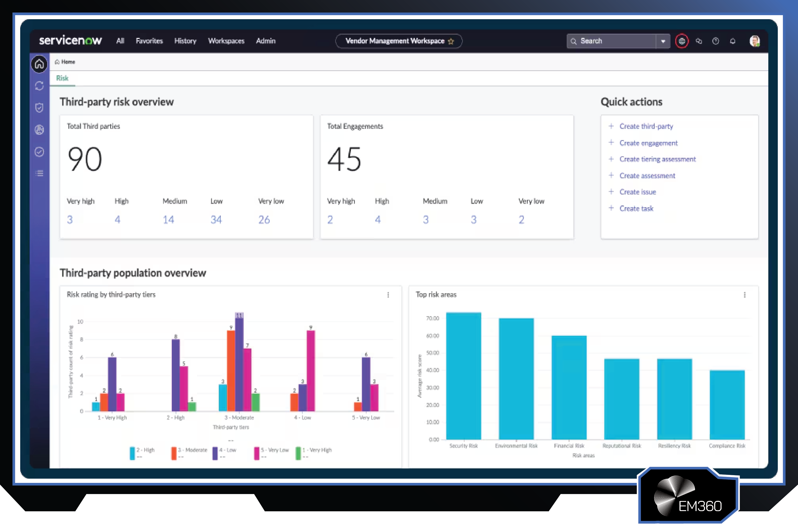Open the Favorites menu
The width and height of the screenshot is (798, 532).
point(149,41)
